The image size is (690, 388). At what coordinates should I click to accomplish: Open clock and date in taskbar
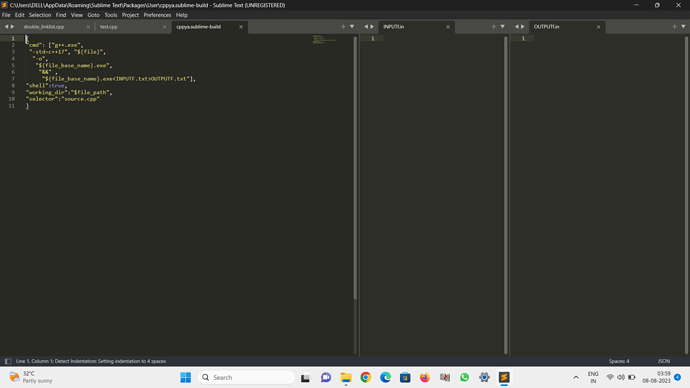click(657, 377)
